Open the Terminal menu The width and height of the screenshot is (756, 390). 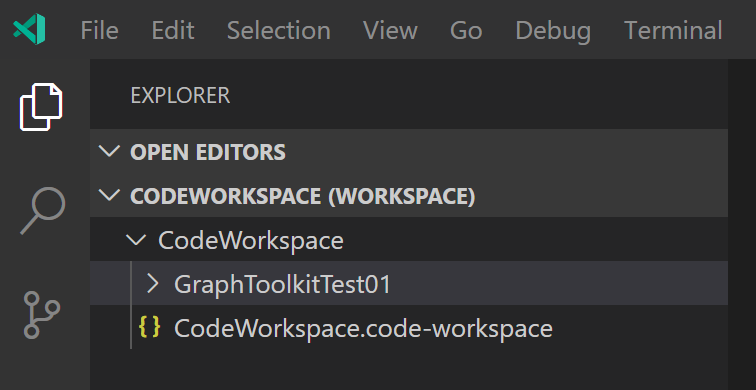(x=673, y=30)
